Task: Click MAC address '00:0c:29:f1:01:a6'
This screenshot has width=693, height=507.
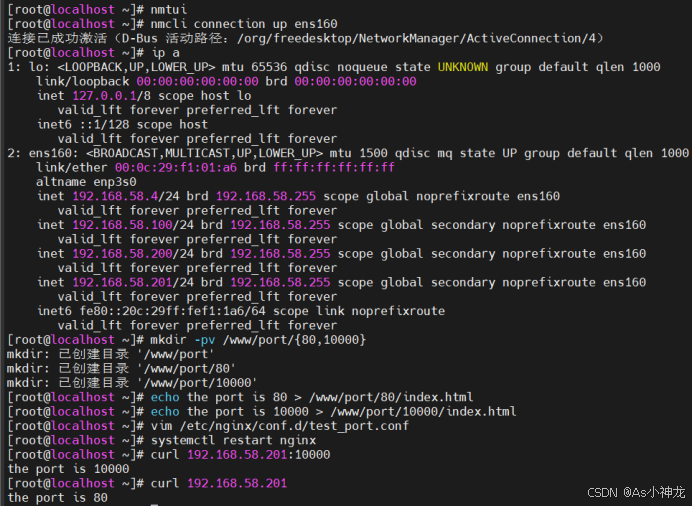Action: [176, 168]
